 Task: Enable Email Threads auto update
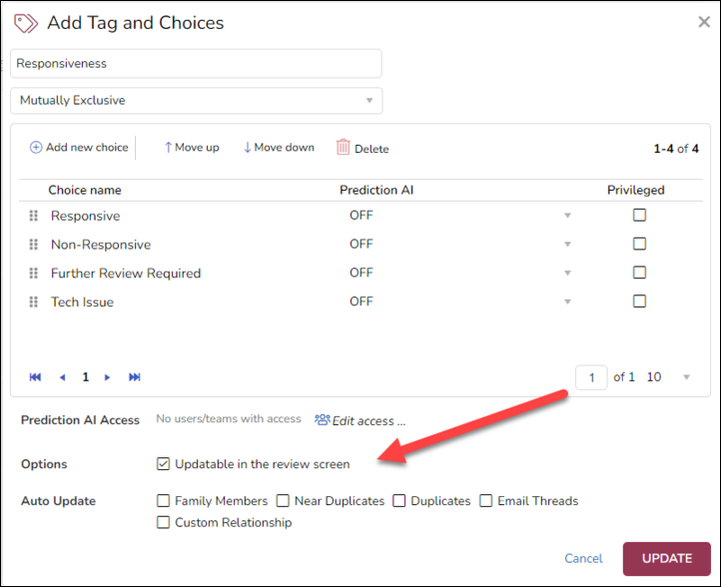click(x=486, y=501)
